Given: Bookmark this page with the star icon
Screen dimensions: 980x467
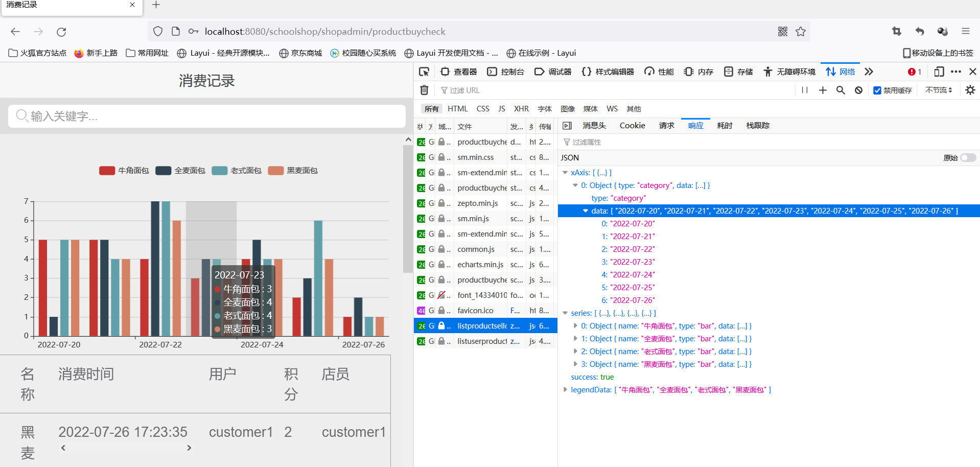Looking at the screenshot, I should click(801, 32).
